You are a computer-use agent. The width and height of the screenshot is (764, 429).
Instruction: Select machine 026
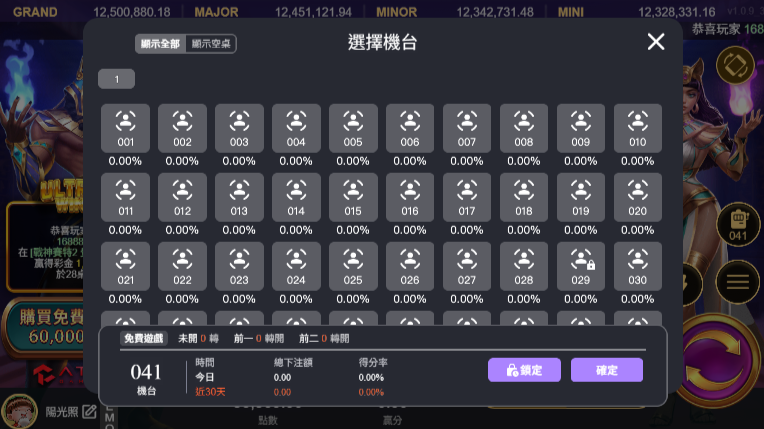coord(410,267)
